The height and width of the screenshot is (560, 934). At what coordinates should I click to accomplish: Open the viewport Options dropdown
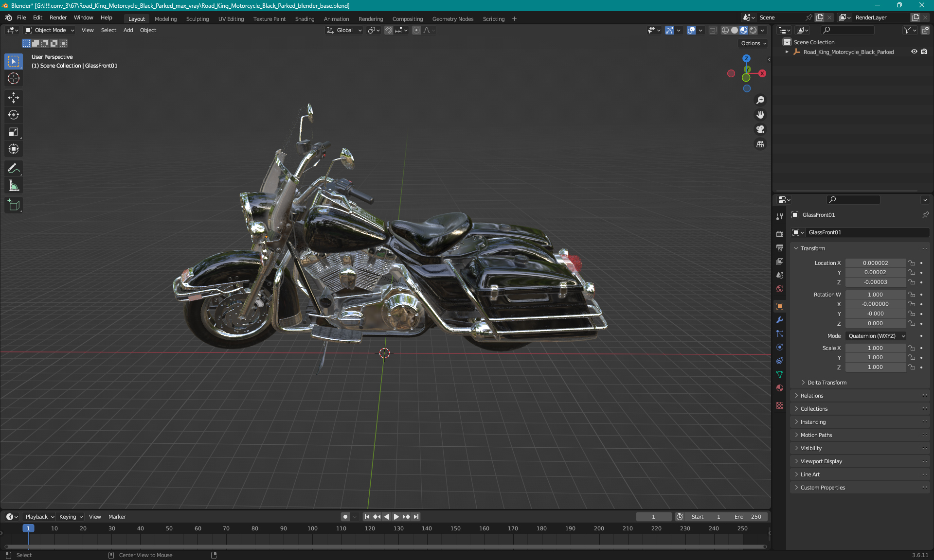coord(754,43)
